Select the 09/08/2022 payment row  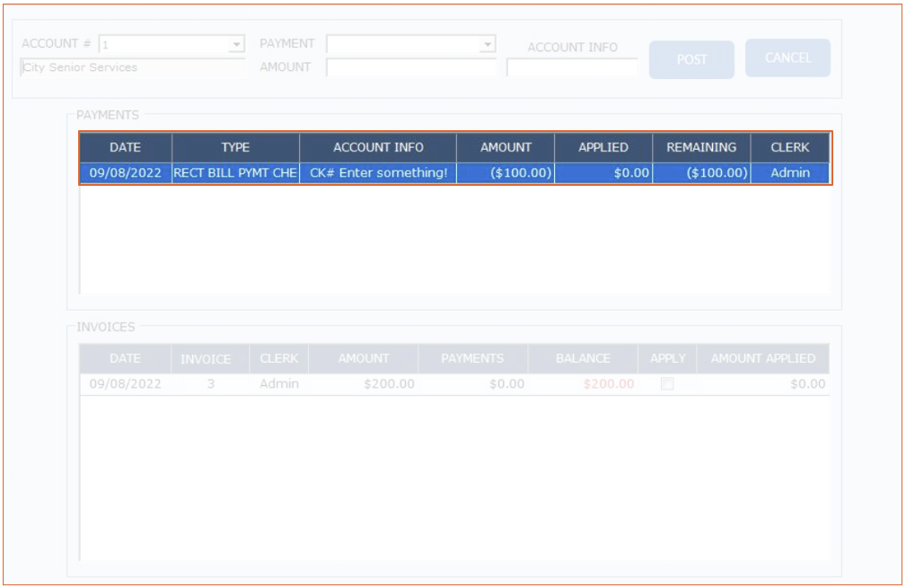pos(126,173)
